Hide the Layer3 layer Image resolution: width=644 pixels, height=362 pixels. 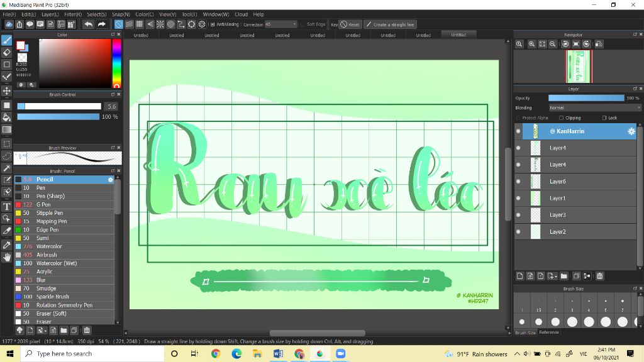tap(518, 215)
